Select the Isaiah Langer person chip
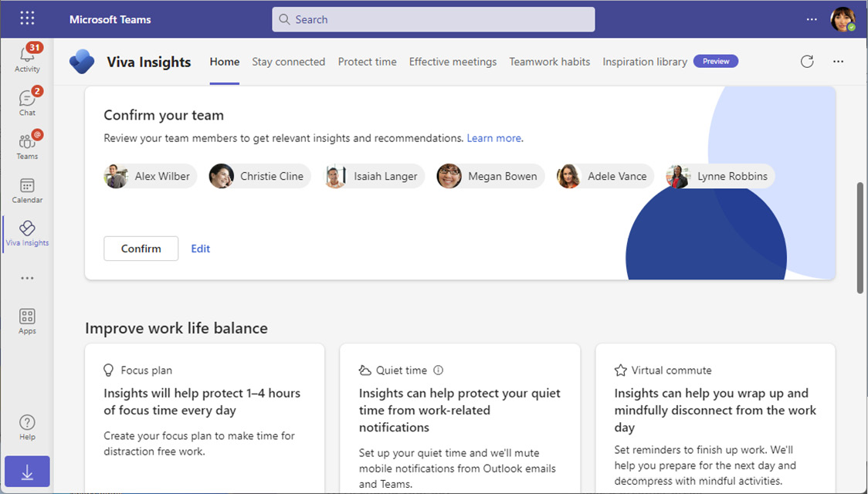Screen dimensions: 868x494 click(x=374, y=177)
